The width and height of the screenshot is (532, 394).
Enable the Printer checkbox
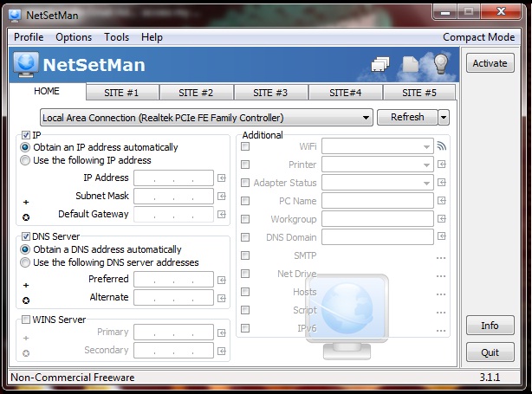pyautogui.click(x=245, y=165)
